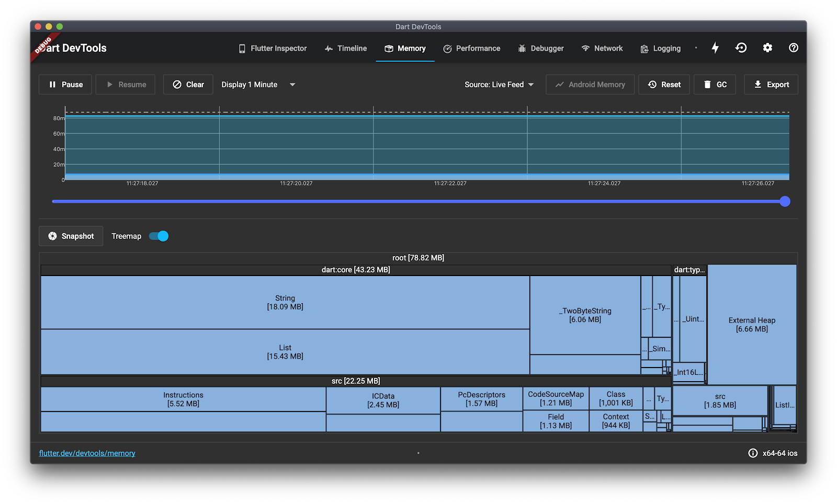Go to the Debugger tab
The image size is (837, 504).
(x=541, y=49)
